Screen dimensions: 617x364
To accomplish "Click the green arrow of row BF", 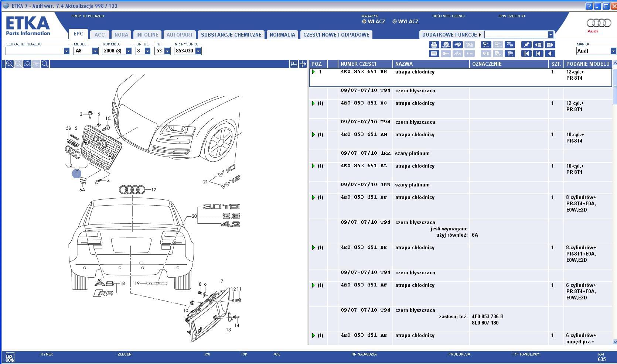I will [x=314, y=198].
